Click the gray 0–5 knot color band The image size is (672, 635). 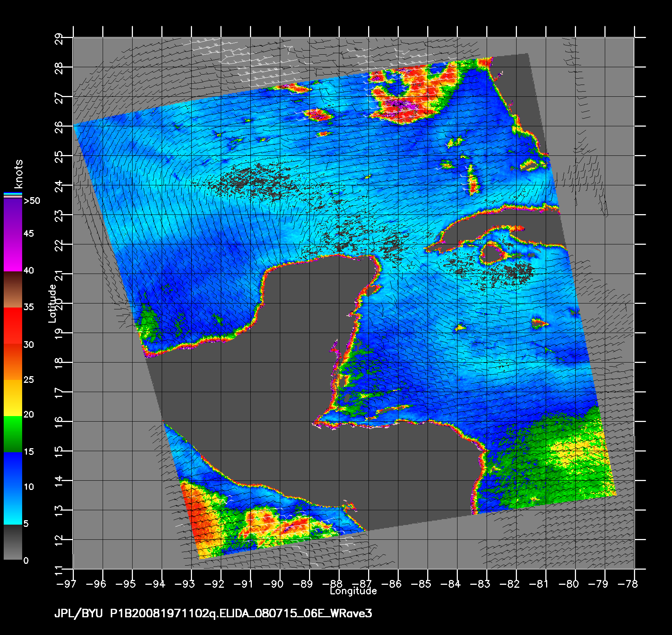coord(13,542)
